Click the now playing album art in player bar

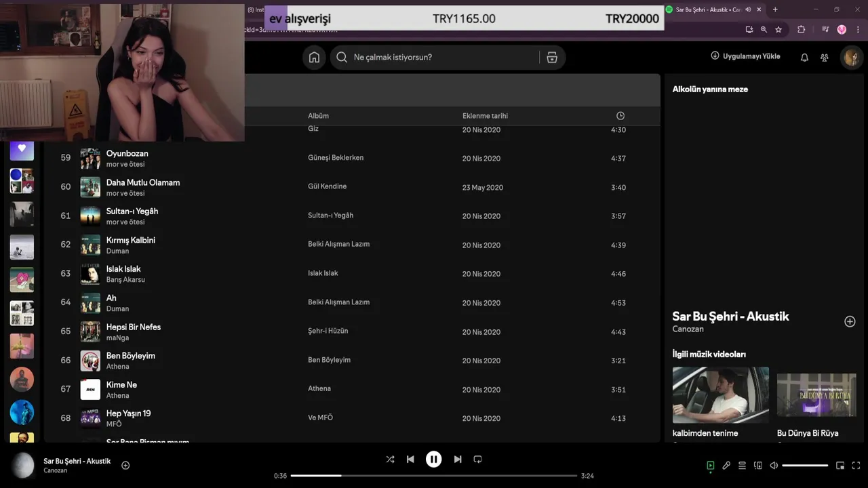[x=22, y=465]
